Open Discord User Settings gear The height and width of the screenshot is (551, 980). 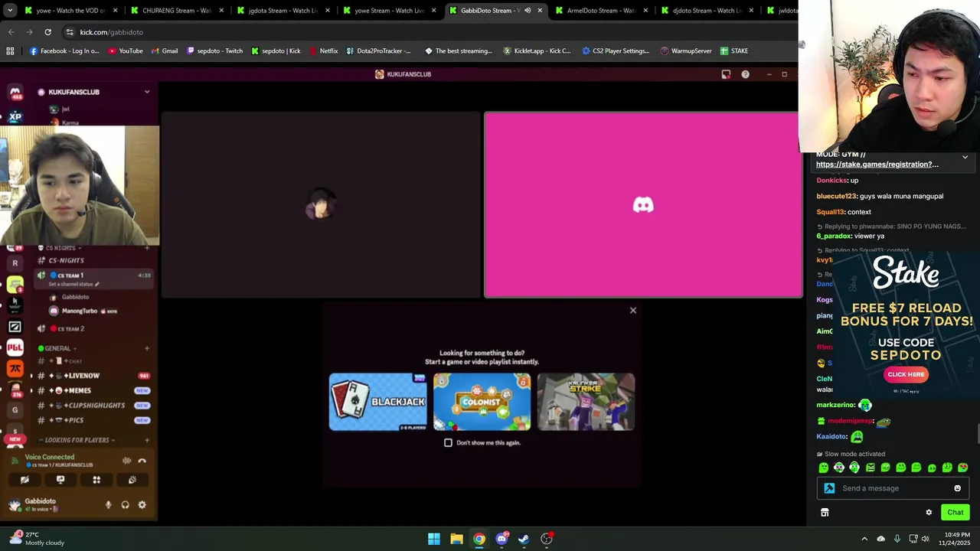(x=142, y=505)
